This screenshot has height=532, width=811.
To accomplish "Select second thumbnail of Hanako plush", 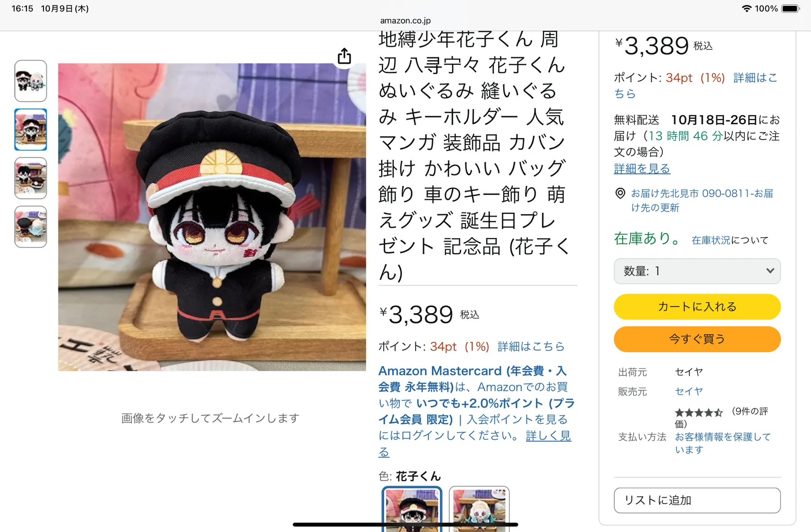I will tap(31, 129).
